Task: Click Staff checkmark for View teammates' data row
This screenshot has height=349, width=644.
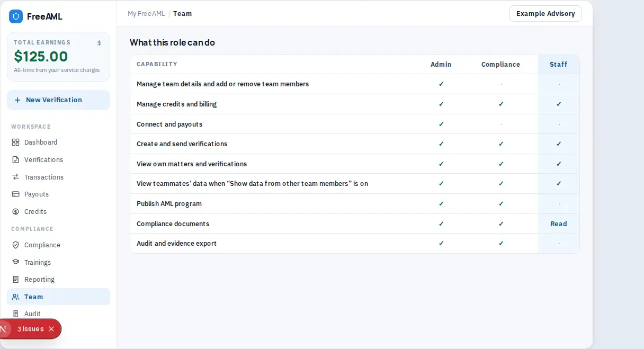Action: [x=559, y=184]
